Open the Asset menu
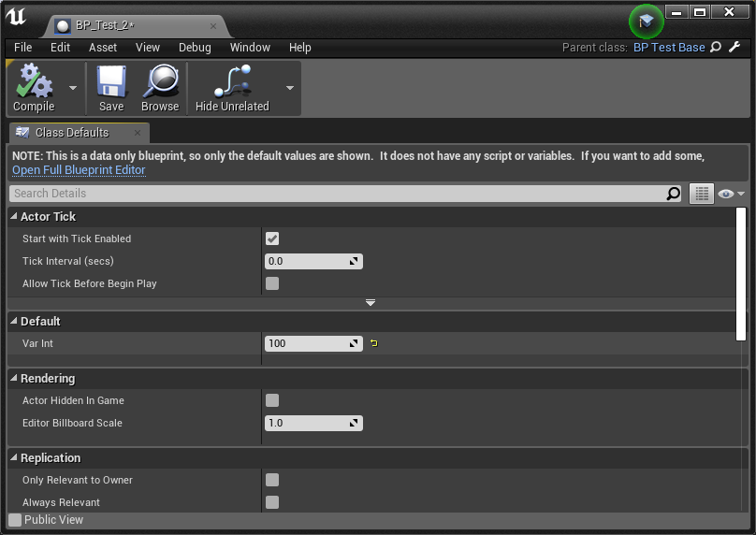756x535 pixels. tap(103, 48)
